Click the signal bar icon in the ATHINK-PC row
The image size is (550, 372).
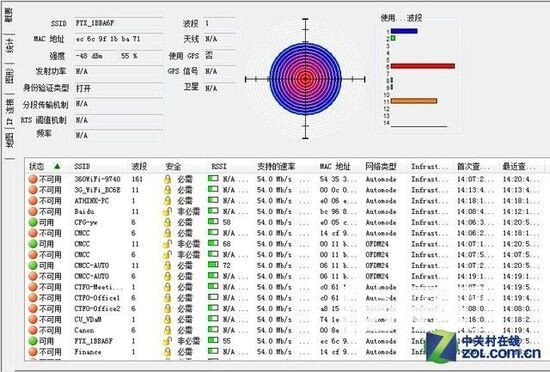point(213,200)
